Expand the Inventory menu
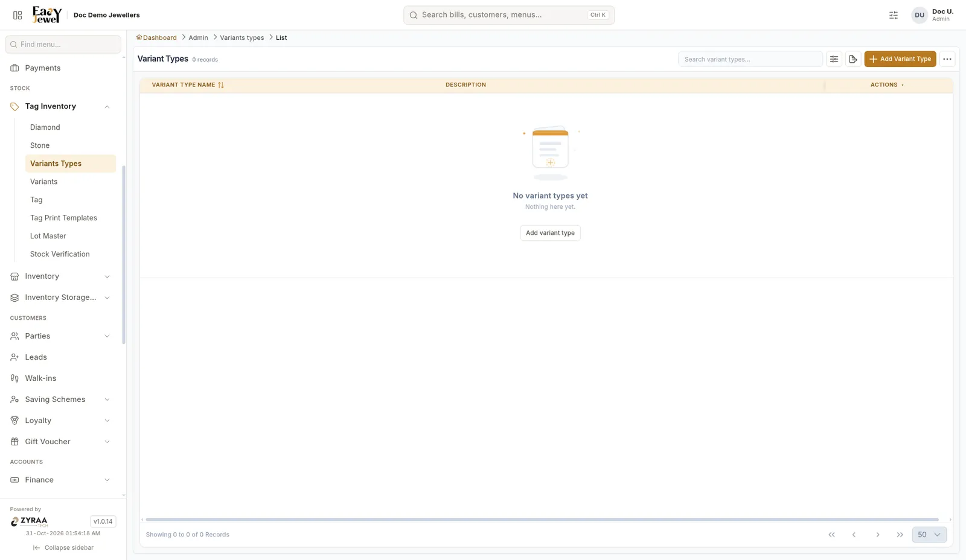The height and width of the screenshot is (560, 966). coord(107,277)
